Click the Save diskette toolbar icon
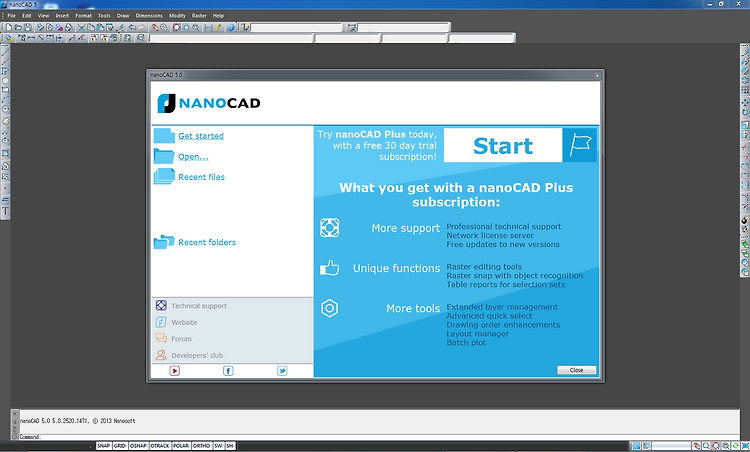The height and width of the screenshot is (452, 750). click(28, 28)
